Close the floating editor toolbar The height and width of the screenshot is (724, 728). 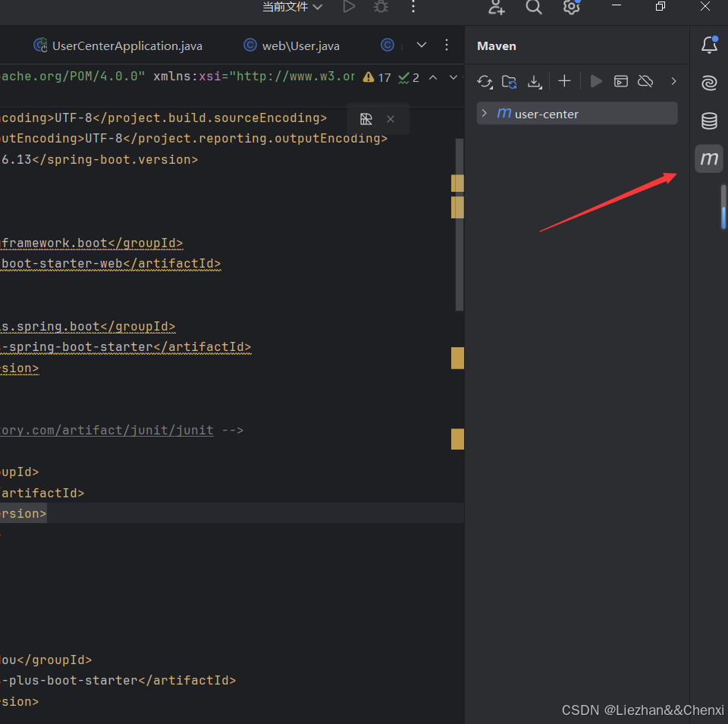point(391,119)
